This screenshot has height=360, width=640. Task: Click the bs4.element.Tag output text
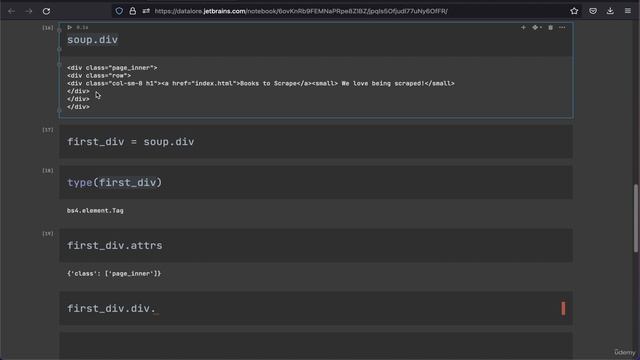tap(95, 211)
